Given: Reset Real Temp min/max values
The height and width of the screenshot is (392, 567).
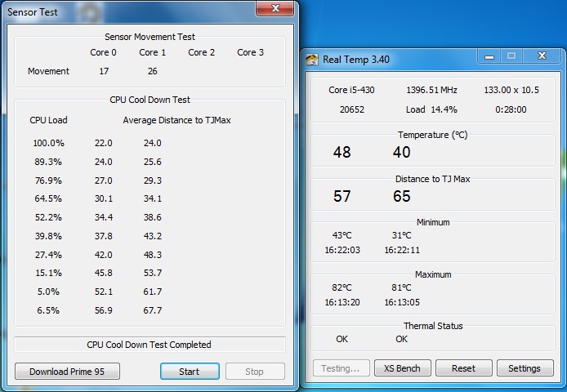Looking at the screenshot, I should (x=463, y=368).
